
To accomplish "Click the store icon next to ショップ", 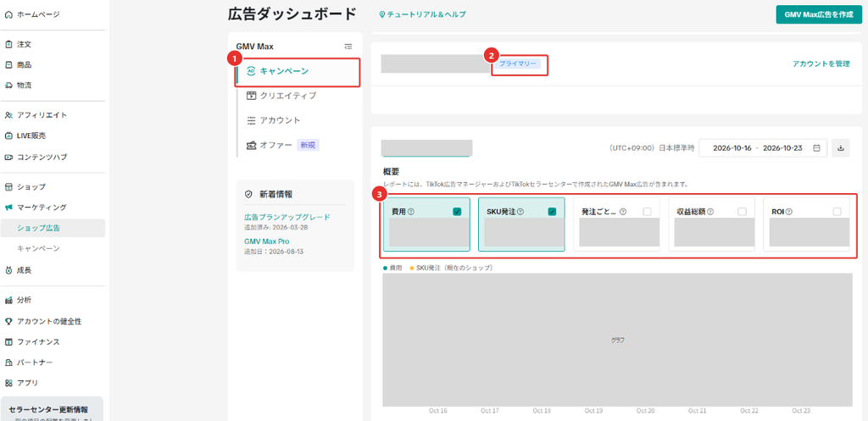I will (x=8, y=187).
